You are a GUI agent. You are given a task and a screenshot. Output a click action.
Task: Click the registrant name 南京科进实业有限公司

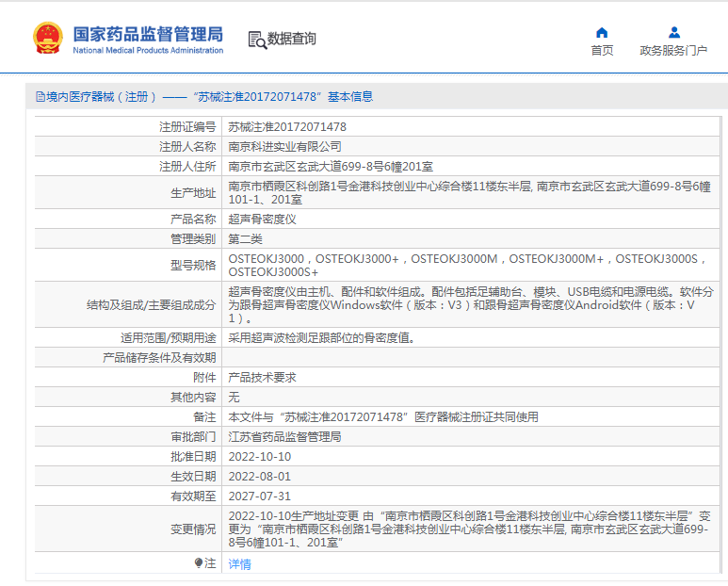[284, 147]
